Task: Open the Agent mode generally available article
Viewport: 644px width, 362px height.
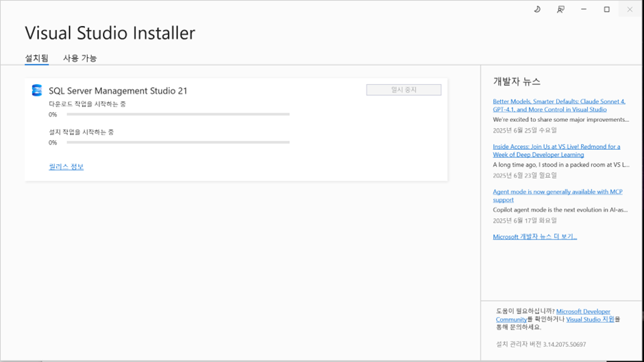Action: 558,196
